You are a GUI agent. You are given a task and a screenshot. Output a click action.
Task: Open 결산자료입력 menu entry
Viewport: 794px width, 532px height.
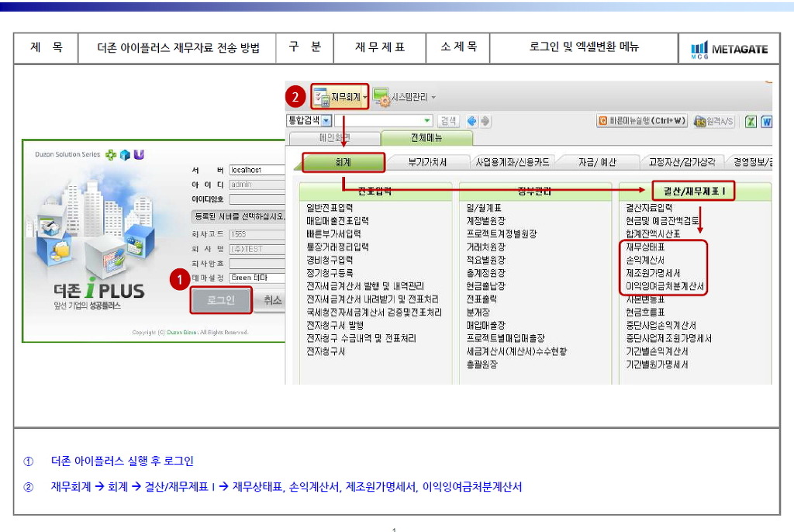(649, 208)
